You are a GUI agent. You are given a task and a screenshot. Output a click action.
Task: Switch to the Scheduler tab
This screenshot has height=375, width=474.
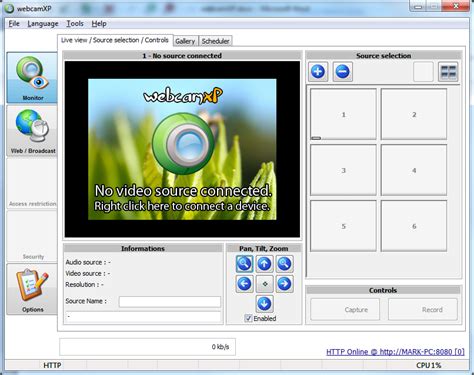(215, 41)
